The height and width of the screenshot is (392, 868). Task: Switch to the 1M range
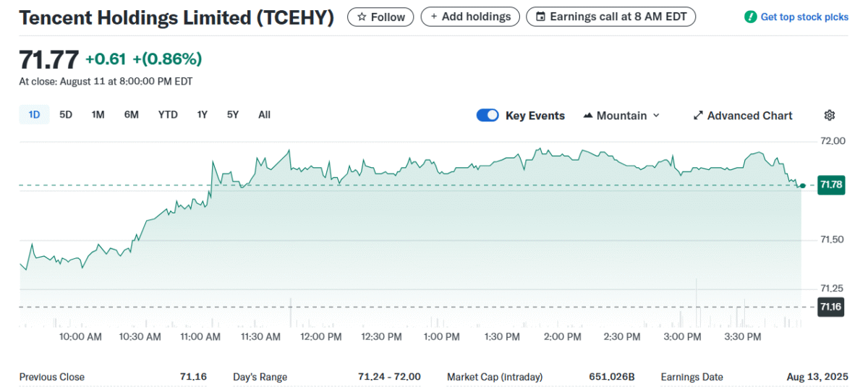pyautogui.click(x=98, y=114)
